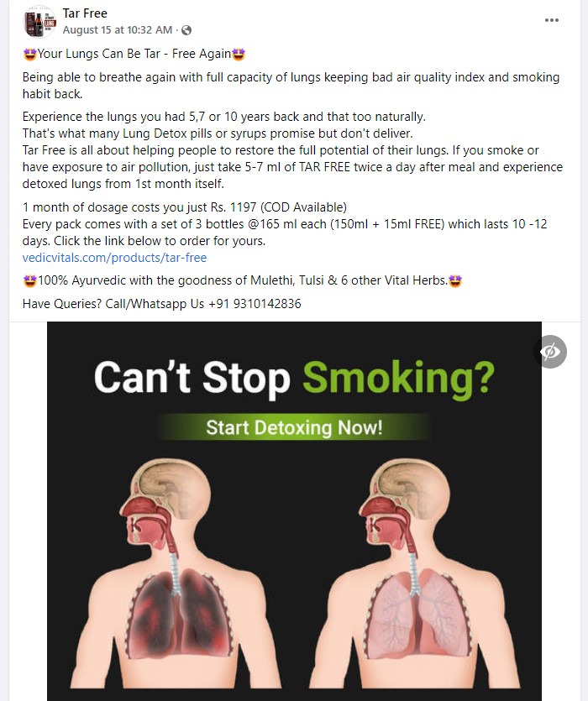The width and height of the screenshot is (588, 701).
Task: Click the emoji after Vital Herbs
Action: (x=455, y=280)
